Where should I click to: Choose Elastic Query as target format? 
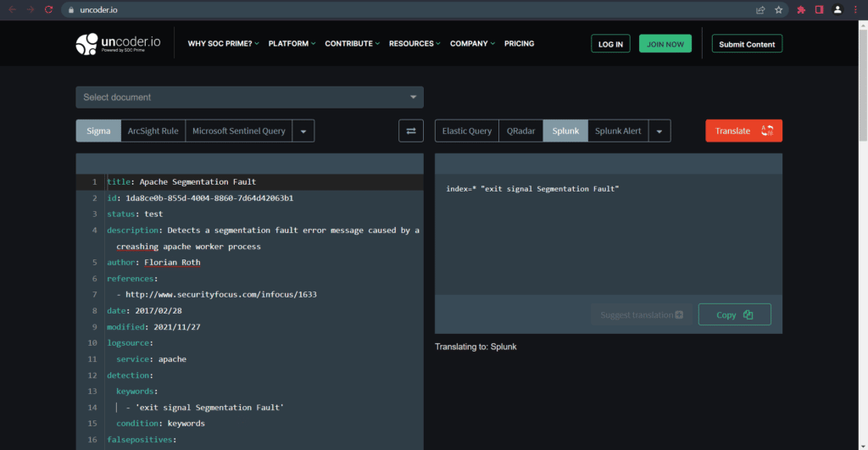(x=466, y=131)
